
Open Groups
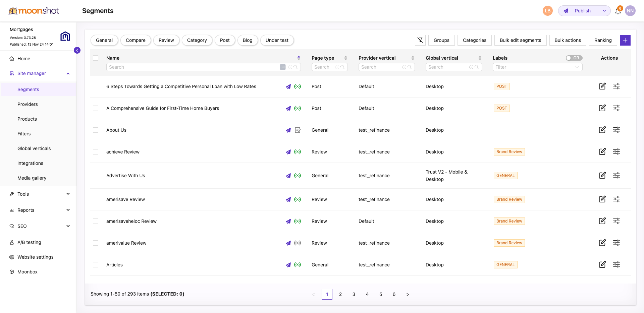(441, 40)
